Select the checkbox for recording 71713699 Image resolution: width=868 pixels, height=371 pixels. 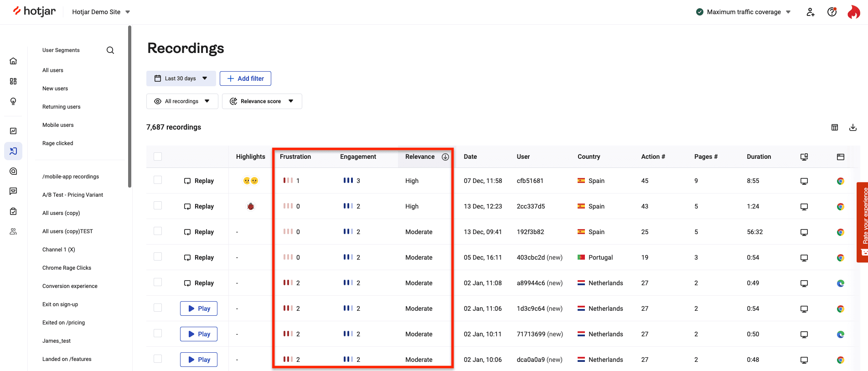tap(158, 333)
